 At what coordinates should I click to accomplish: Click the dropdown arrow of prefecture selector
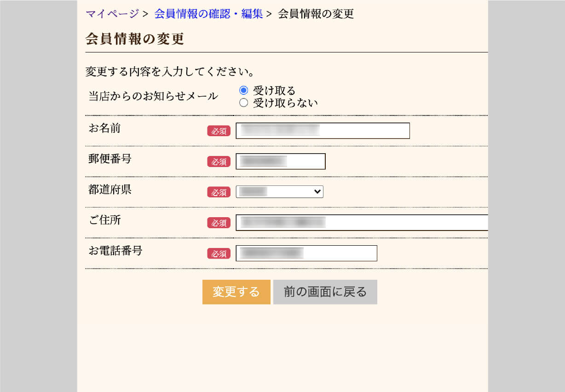(x=317, y=192)
